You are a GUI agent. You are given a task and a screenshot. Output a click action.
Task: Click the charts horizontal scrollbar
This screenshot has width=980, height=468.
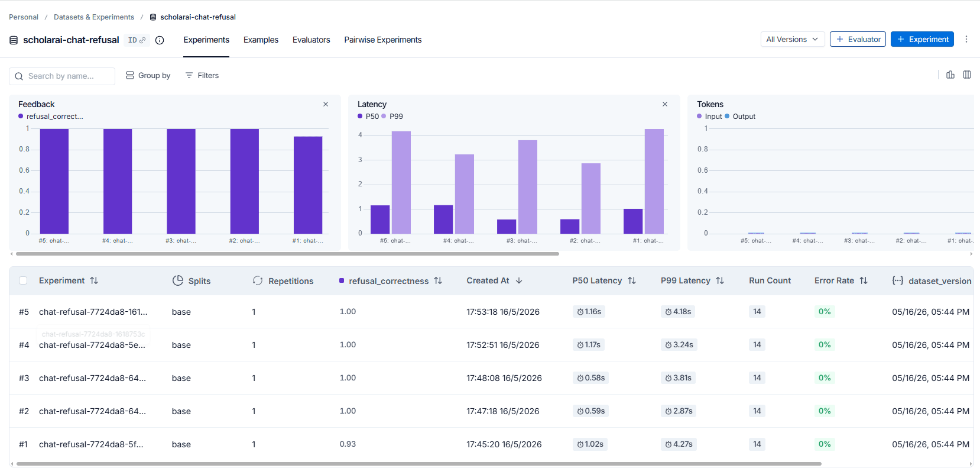287,254
